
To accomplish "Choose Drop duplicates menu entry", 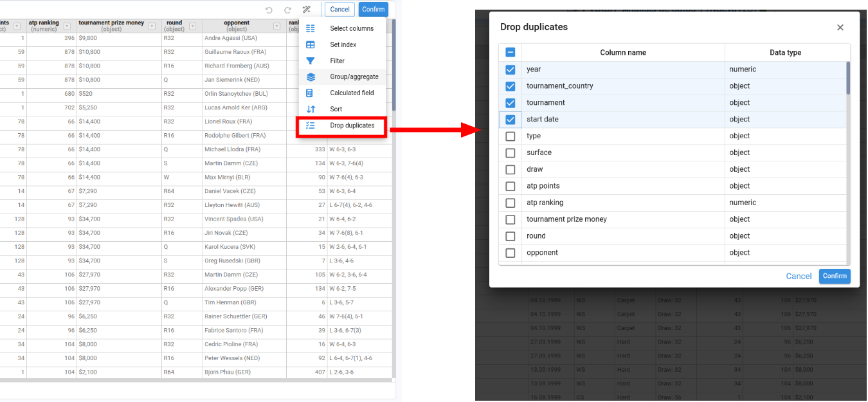I will pyautogui.click(x=352, y=126).
